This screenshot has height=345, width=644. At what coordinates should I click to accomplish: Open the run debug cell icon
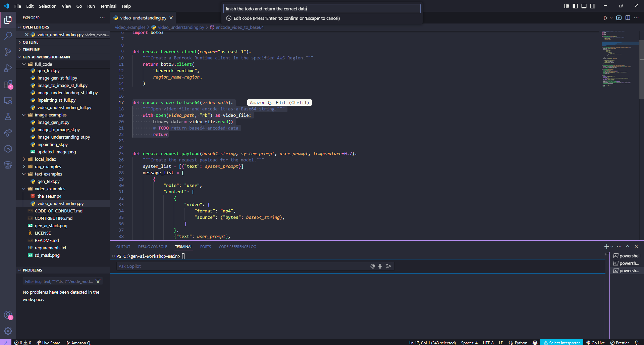(x=619, y=18)
